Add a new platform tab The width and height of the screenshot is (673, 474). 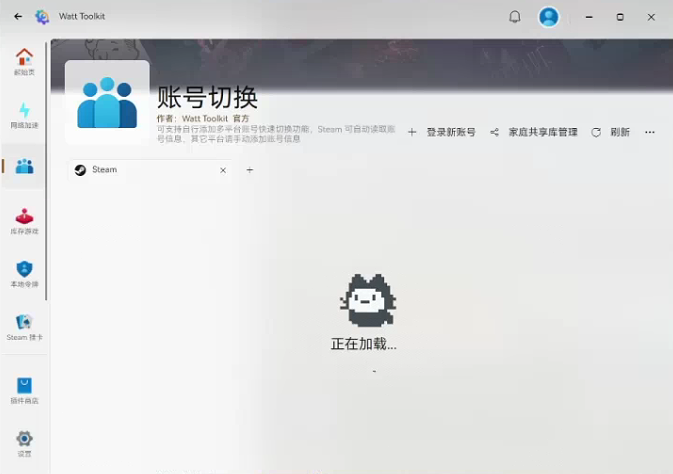(250, 170)
